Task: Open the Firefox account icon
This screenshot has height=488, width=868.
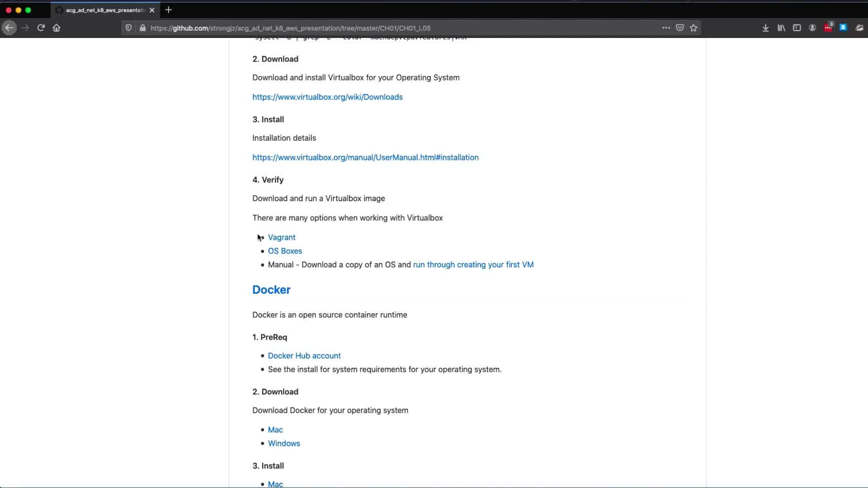Action: 812,28
